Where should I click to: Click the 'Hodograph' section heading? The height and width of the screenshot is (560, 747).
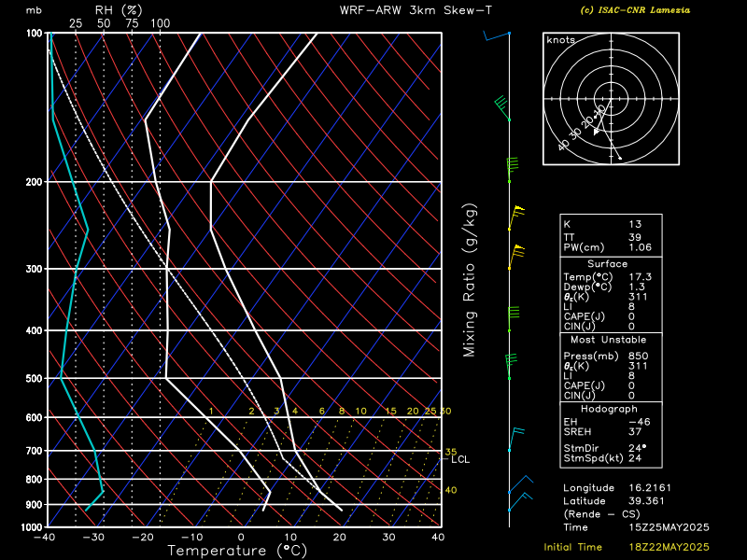pos(609,409)
